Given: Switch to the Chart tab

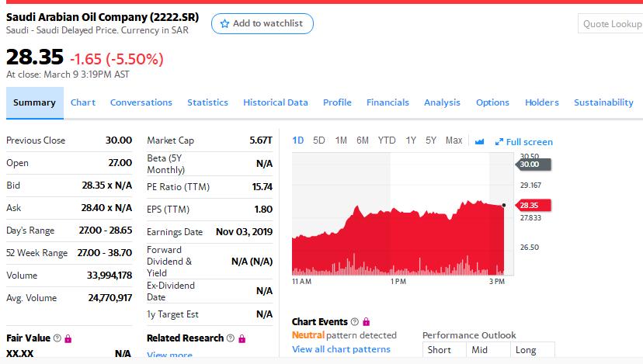Looking at the screenshot, I should (83, 102).
